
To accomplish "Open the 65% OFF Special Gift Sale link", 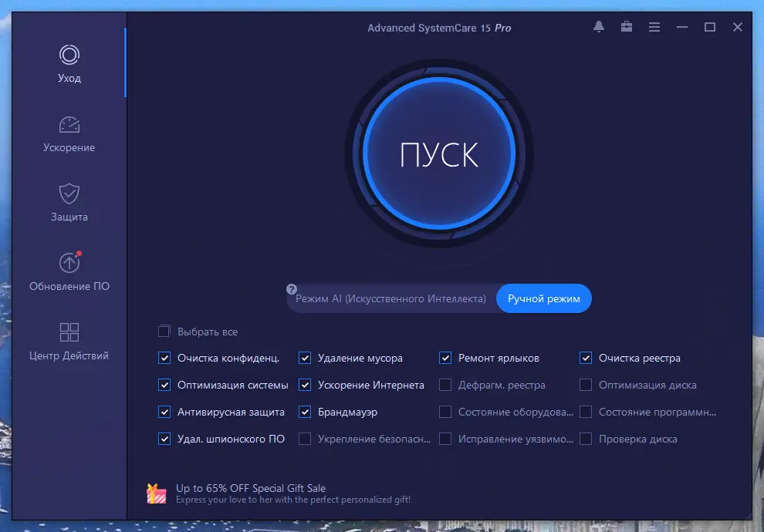I will [x=251, y=488].
